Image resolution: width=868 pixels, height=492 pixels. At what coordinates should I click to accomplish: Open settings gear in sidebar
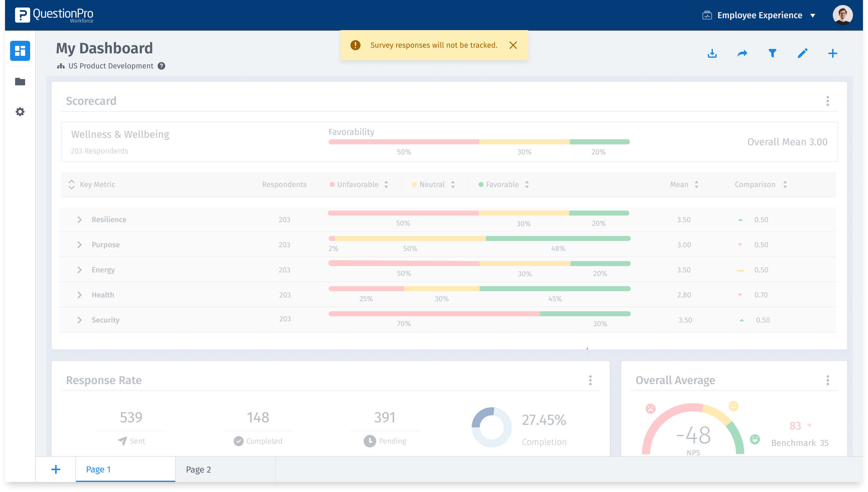tap(20, 112)
